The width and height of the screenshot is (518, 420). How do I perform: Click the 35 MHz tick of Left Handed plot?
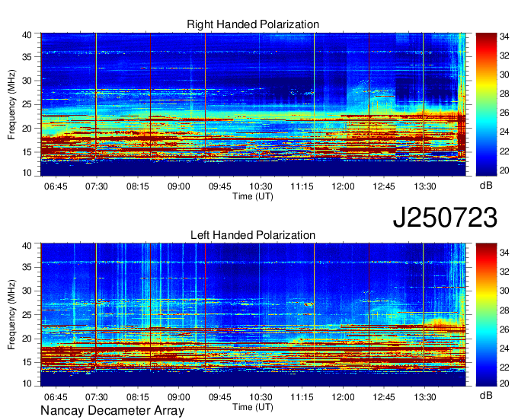click(27, 267)
